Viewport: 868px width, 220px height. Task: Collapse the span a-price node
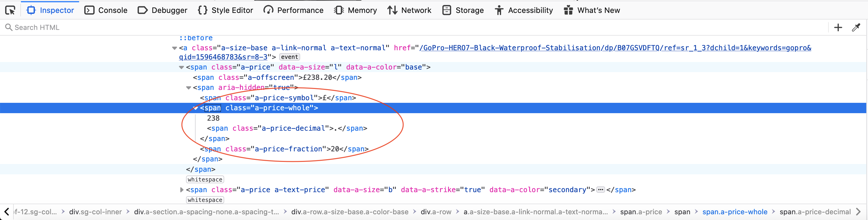[181, 67]
